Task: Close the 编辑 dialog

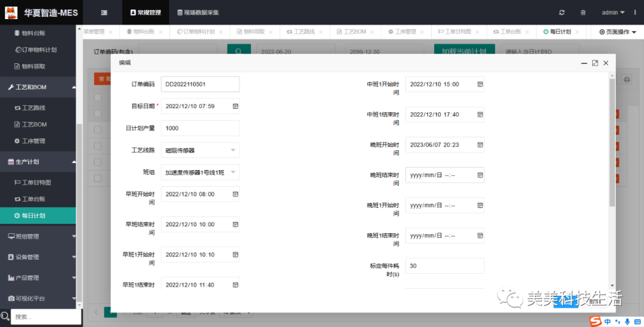Action: point(606,63)
